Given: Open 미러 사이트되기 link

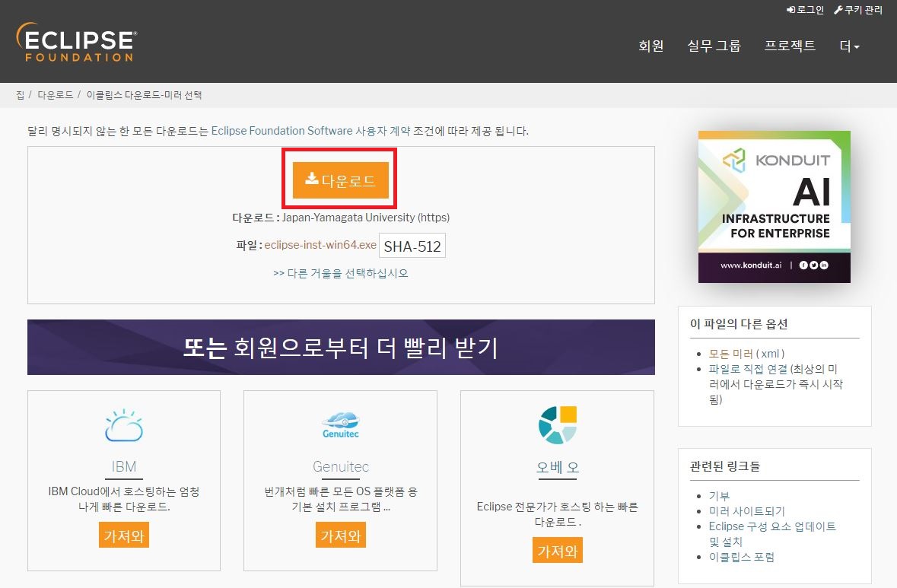Looking at the screenshot, I should pyautogui.click(x=746, y=510).
